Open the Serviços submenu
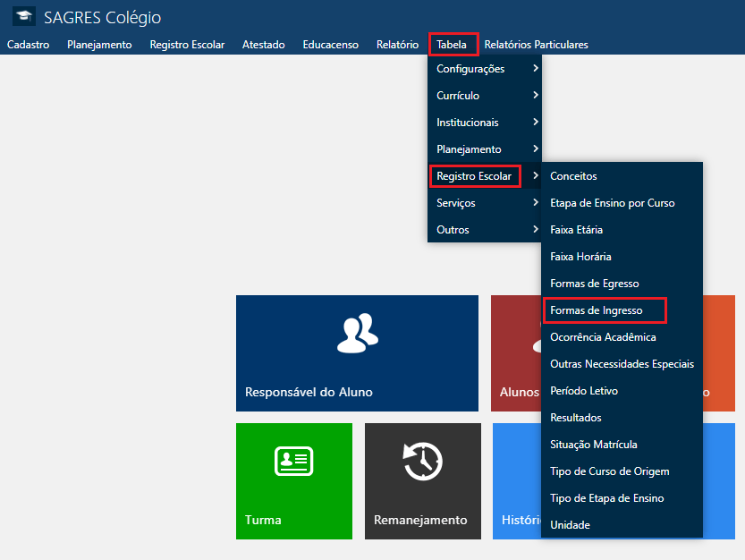This screenshot has width=745, height=560. 484,203
